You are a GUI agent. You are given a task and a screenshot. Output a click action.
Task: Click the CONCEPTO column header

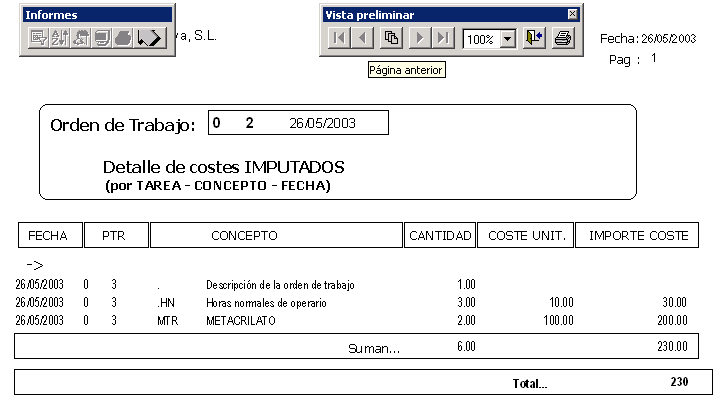[276, 236]
